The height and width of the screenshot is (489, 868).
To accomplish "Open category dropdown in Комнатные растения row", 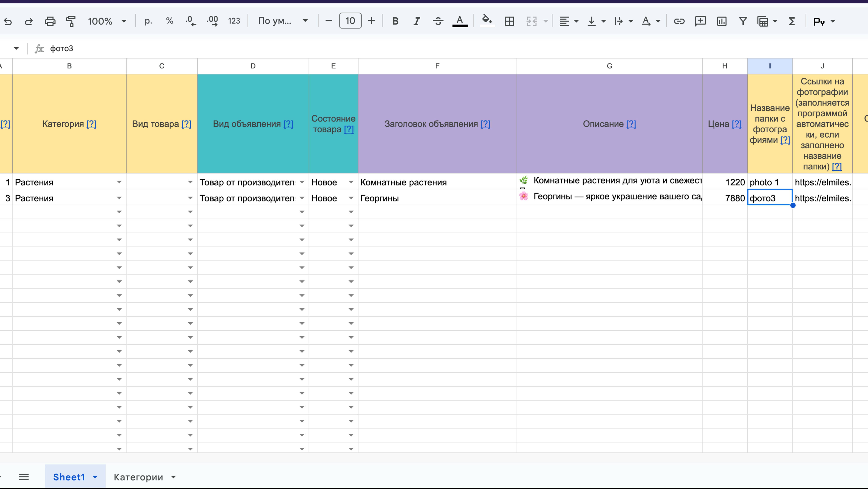I will point(119,182).
